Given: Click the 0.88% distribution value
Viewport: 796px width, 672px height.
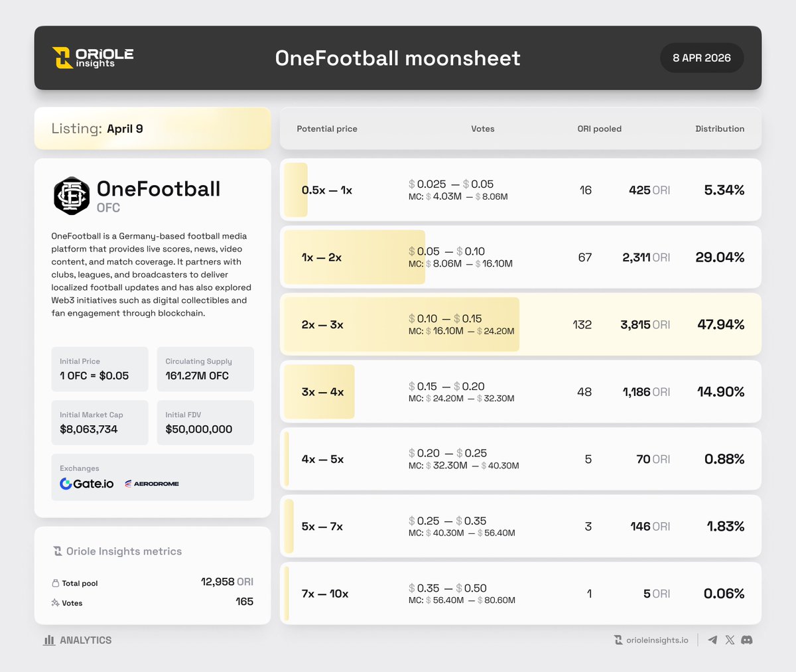Looking at the screenshot, I should point(724,459).
